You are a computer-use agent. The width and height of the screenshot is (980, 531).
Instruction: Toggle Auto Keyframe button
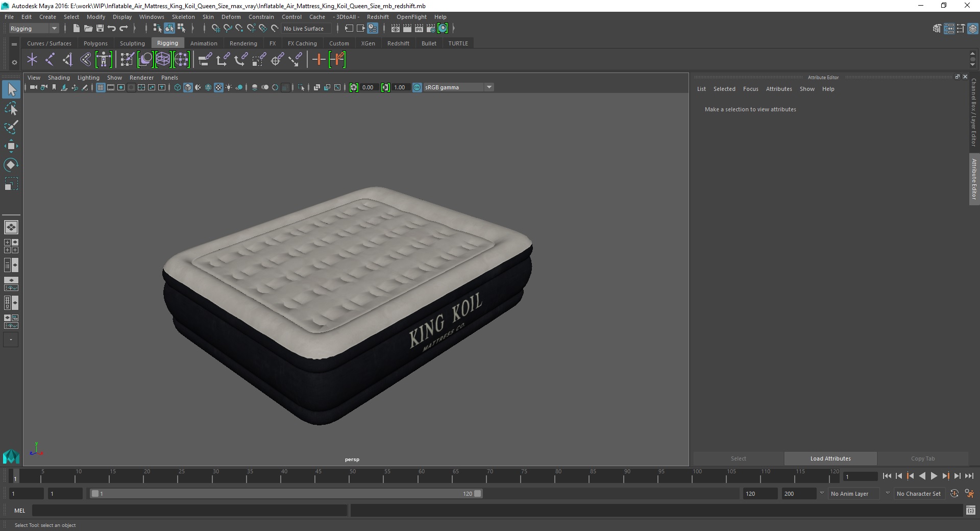pyautogui.click(x=954, y=494)
